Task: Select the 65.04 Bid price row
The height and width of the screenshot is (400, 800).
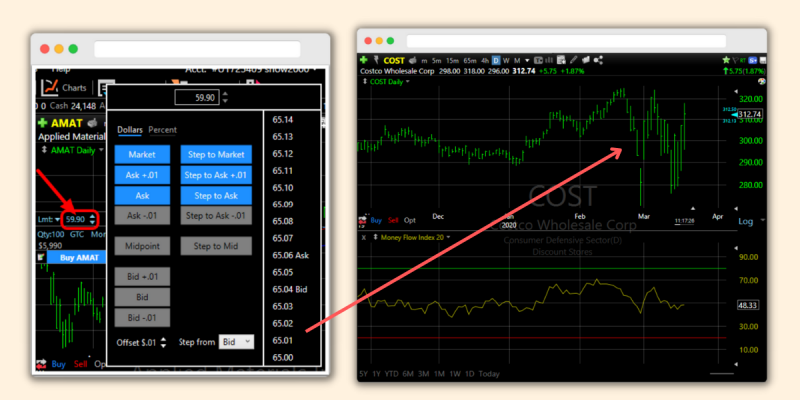Action: tap(290, 289)
